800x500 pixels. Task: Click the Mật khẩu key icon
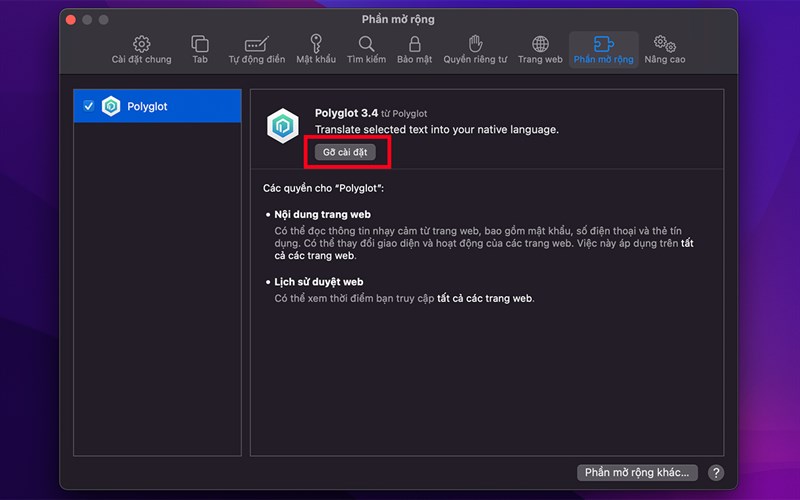point(316,44)
